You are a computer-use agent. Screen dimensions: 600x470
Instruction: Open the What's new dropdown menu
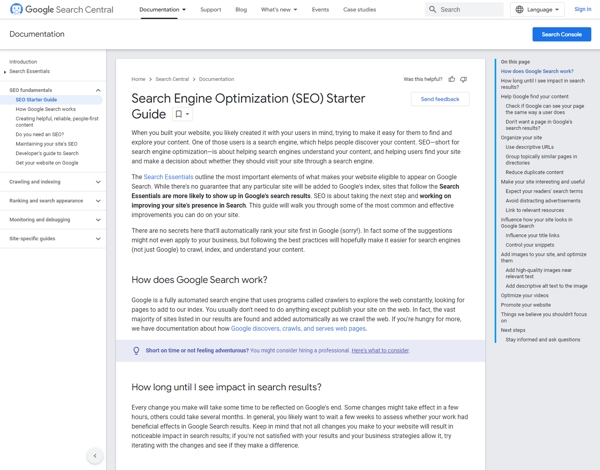[279, 10]
